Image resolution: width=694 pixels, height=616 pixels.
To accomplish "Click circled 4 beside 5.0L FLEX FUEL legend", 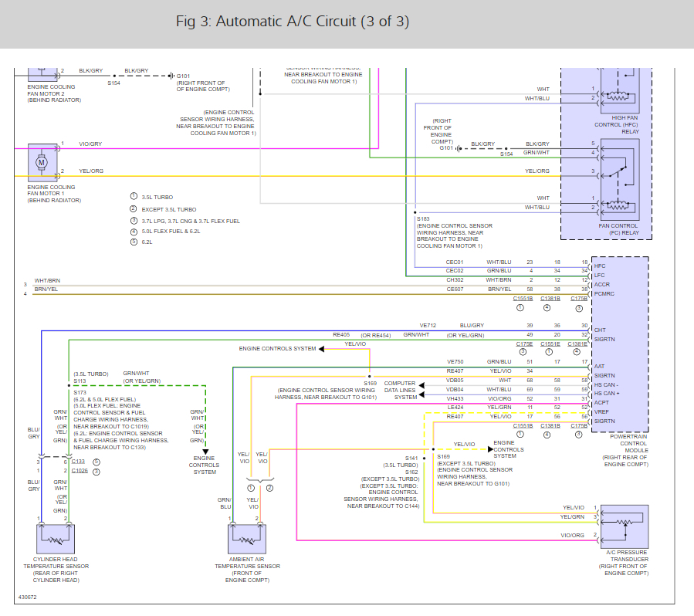I will pos(134,232).
